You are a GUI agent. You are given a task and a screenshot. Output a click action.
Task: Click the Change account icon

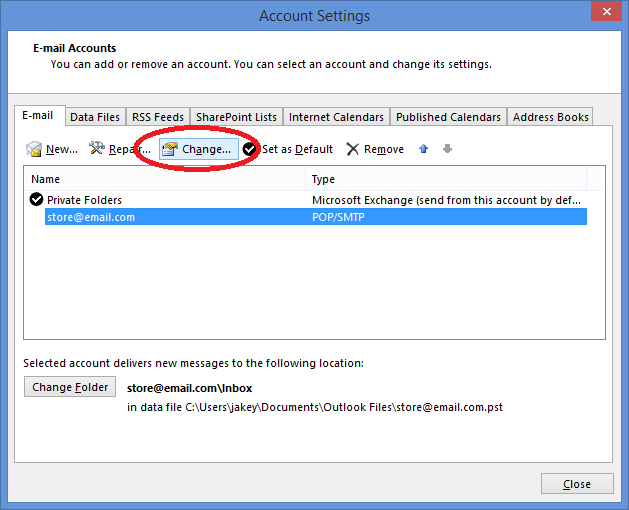tap(169, 149)
